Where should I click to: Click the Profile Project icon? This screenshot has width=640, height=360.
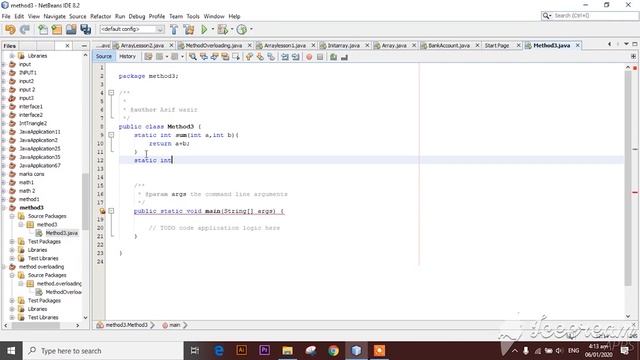coord(242,29)
